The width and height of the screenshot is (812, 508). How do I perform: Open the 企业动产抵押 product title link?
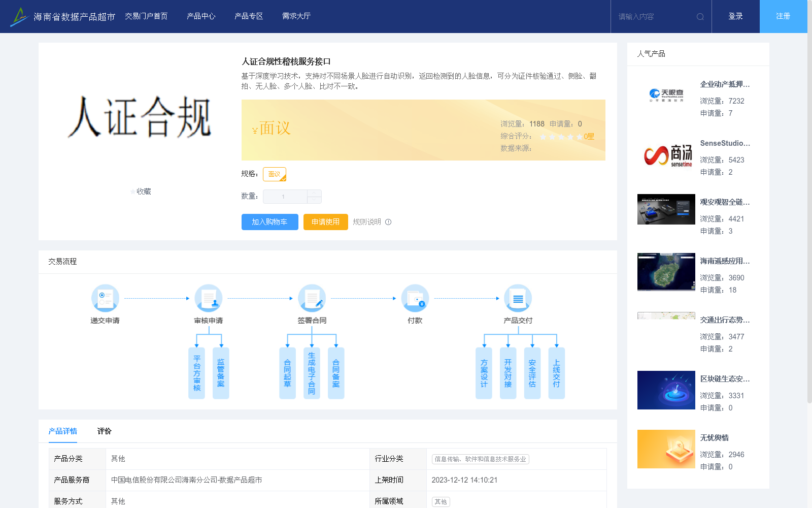[x=725, y=84]
